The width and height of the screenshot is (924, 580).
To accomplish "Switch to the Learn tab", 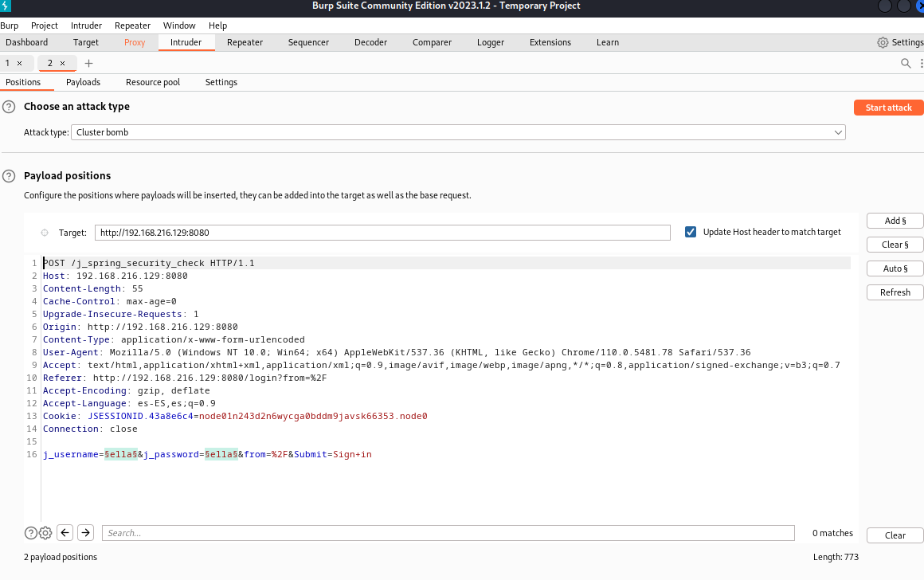I will pyautogui.click(x=608, y=42).
